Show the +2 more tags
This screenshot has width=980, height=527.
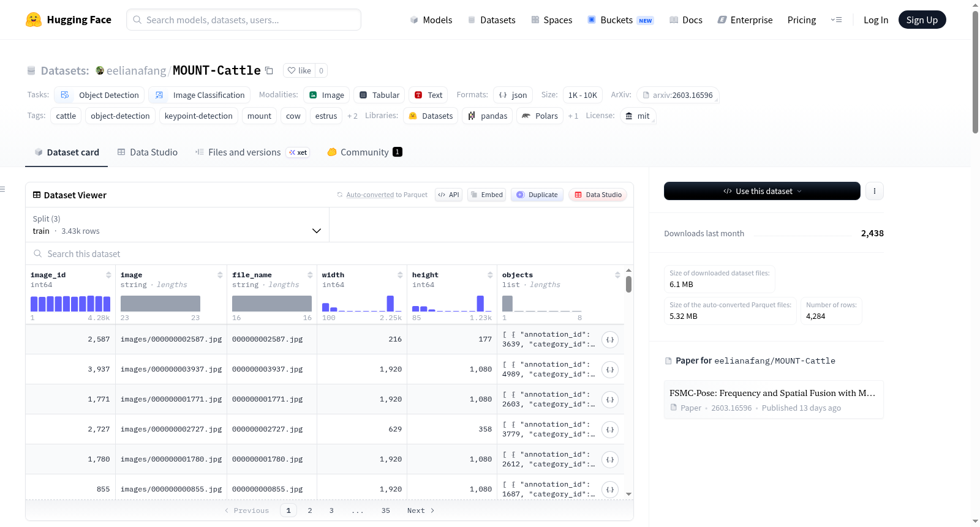pos(352,116)
